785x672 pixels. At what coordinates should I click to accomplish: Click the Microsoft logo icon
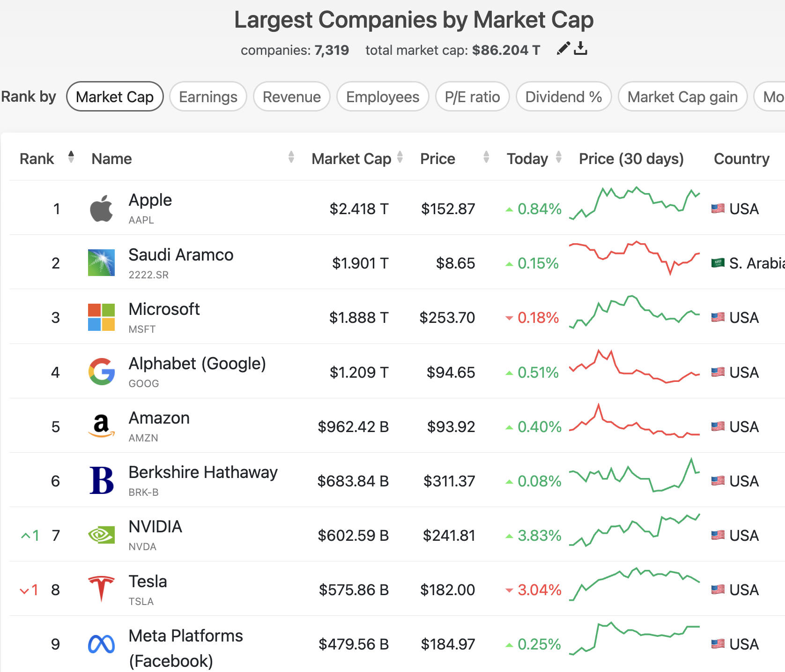pyautogui.click(x=101, y=317)
